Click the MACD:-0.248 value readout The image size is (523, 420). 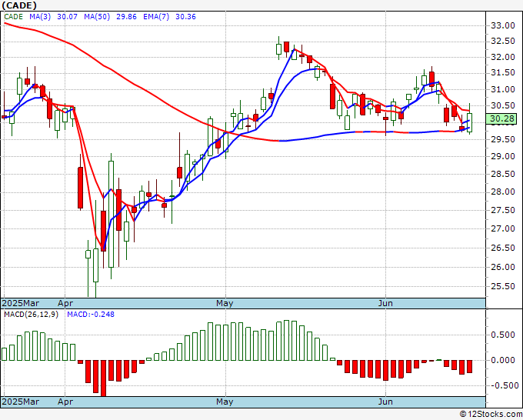91,315
